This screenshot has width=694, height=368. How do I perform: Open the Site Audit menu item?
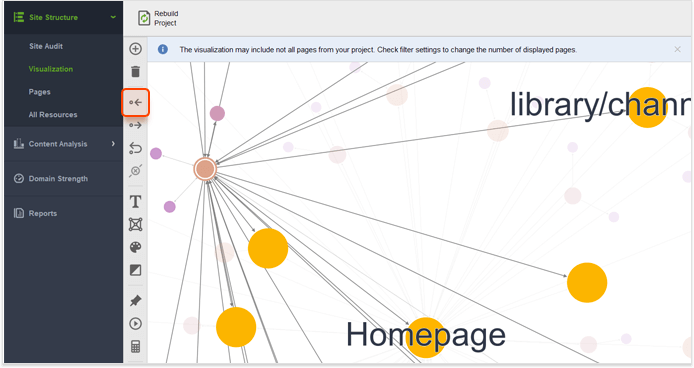tap(46, 46)
